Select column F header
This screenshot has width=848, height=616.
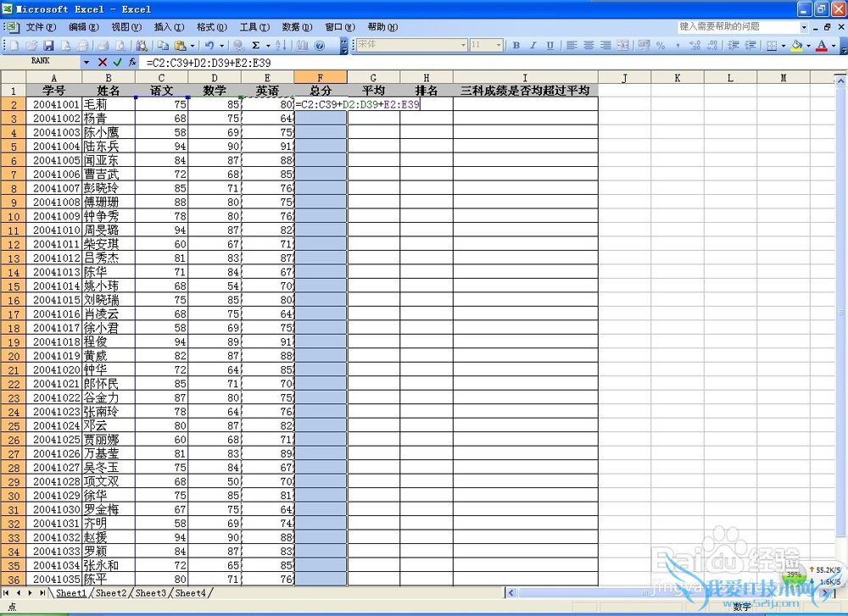coord(321,78)
